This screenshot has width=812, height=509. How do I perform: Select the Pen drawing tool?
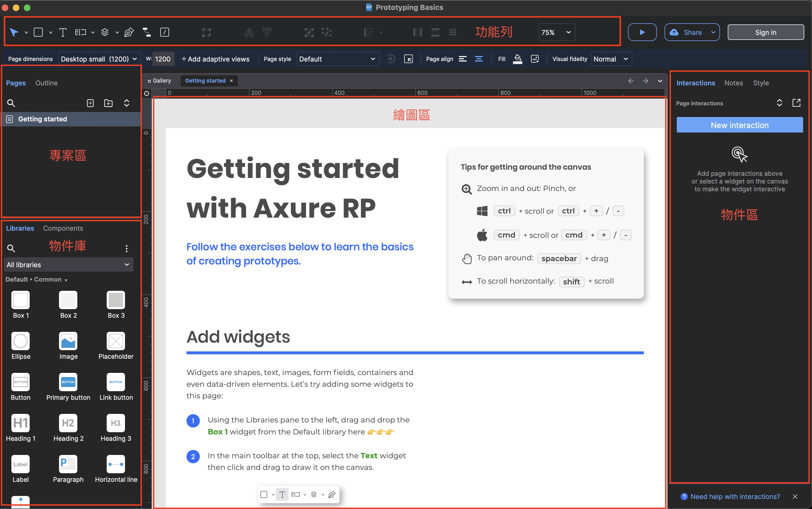pyautogui.click(x=129, y=32)
